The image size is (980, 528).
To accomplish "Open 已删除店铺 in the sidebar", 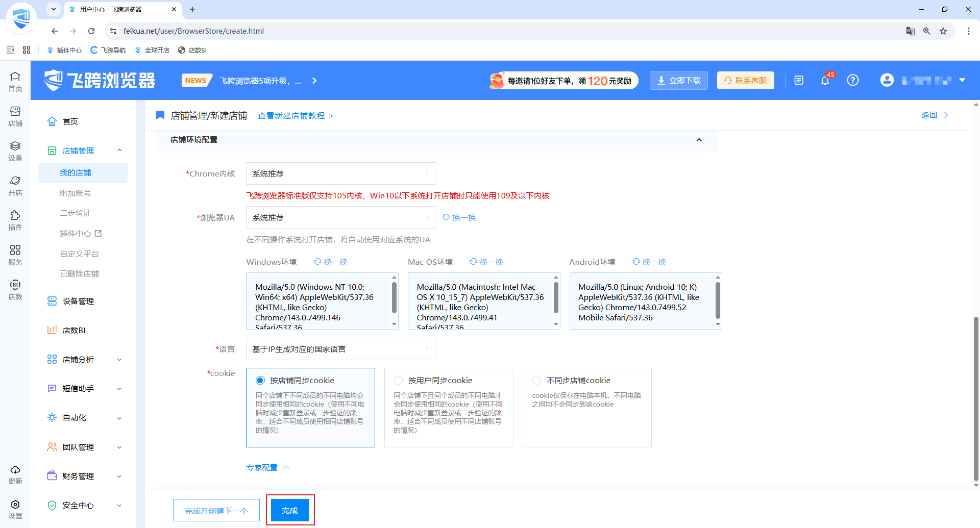I will coord(79,273).
